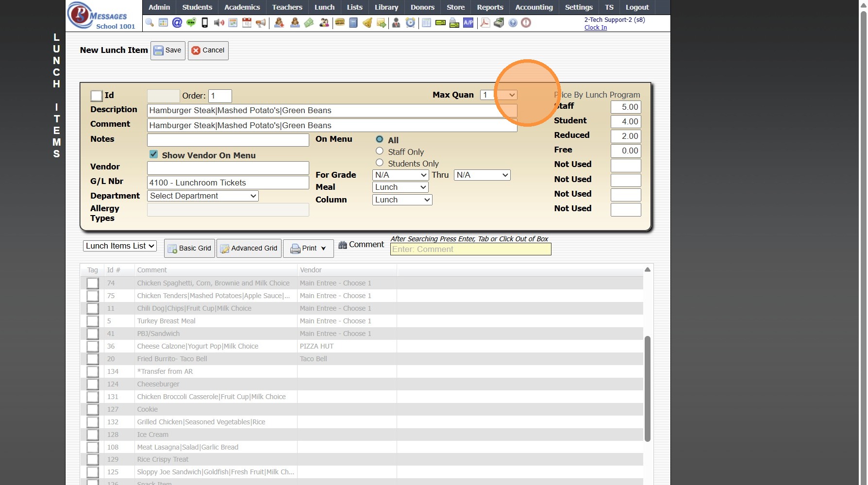Click the mobile phone icon
Image resolution: width=868 pixels, height=485 pixels.
point(205,23)
